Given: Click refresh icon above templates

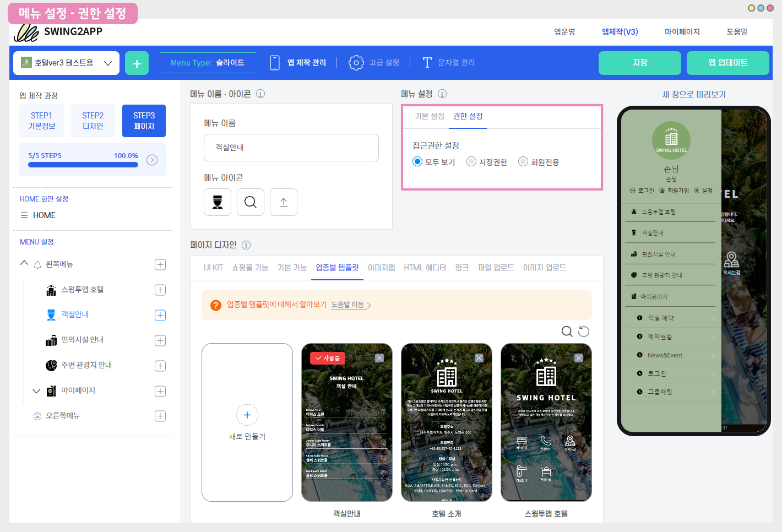Looking at the screenshot, I should (584, 331).
